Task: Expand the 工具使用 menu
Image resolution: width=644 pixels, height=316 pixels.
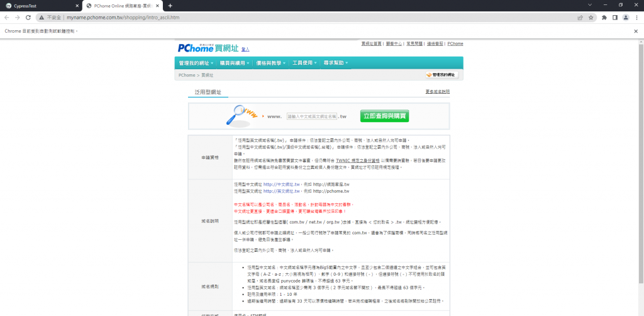Action: click(x=304, y=63)
